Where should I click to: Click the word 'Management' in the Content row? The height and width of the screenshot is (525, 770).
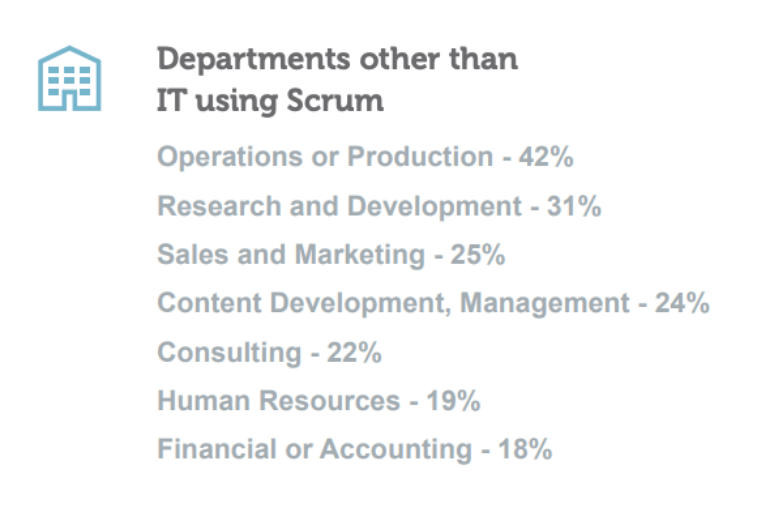click(545, 304)
